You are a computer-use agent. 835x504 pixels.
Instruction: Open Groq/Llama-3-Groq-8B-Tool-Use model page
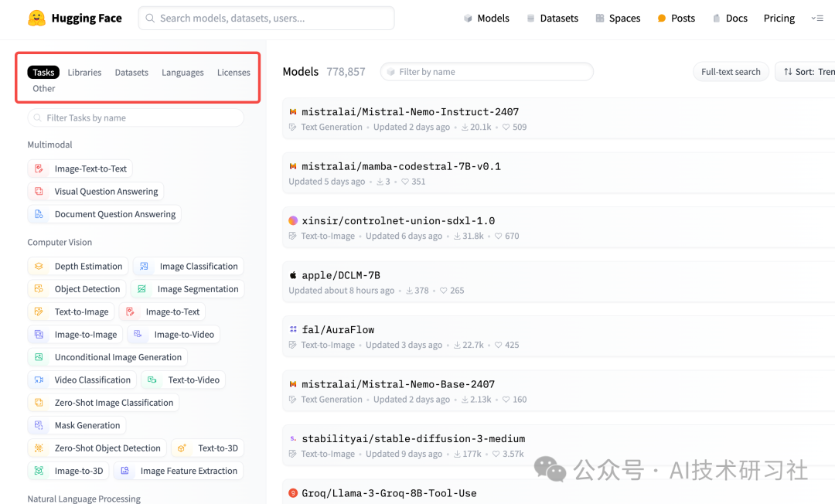click(389, 493)
